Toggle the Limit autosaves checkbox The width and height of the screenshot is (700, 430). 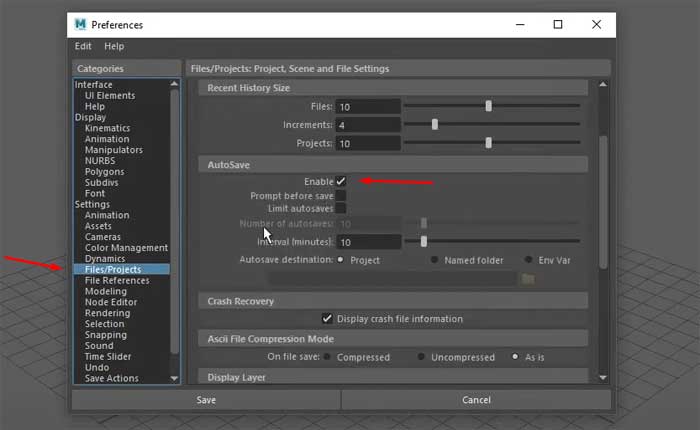click(341, 208)
